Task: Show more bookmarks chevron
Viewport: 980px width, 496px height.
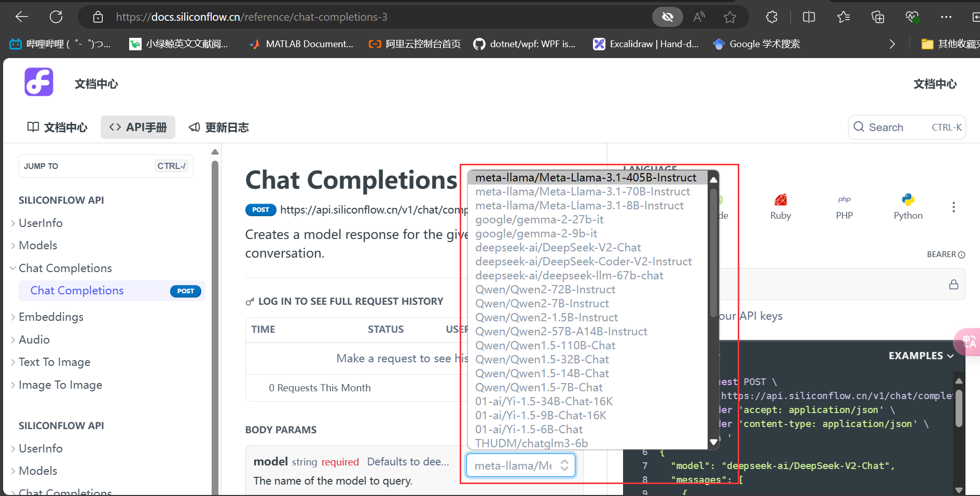Action: (x=892, y=44)
